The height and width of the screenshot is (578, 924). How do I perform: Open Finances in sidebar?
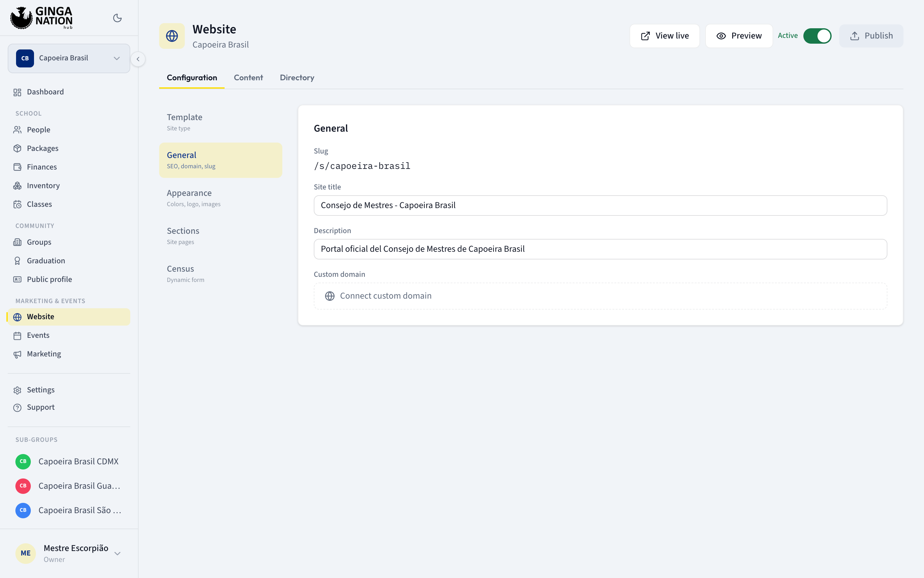(69, 167)
